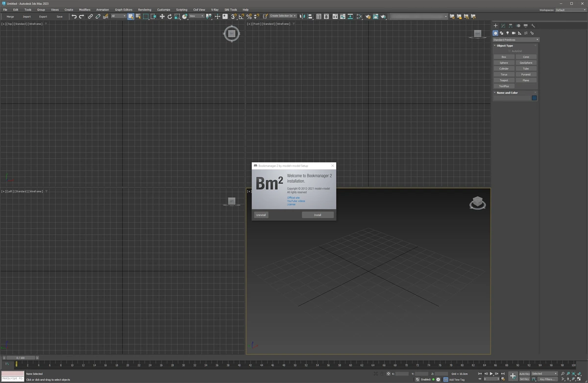Open the Official site link
This screenshot has width=588, height=383.
click(x=293, y=198)
